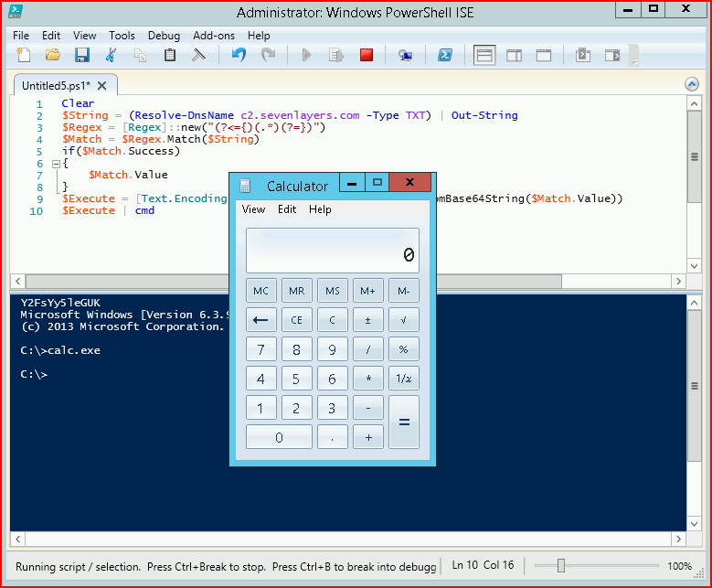Click the M- button in Calculator
The width and height of the screenshot is (712, 588).
click(x=404, y=291)
